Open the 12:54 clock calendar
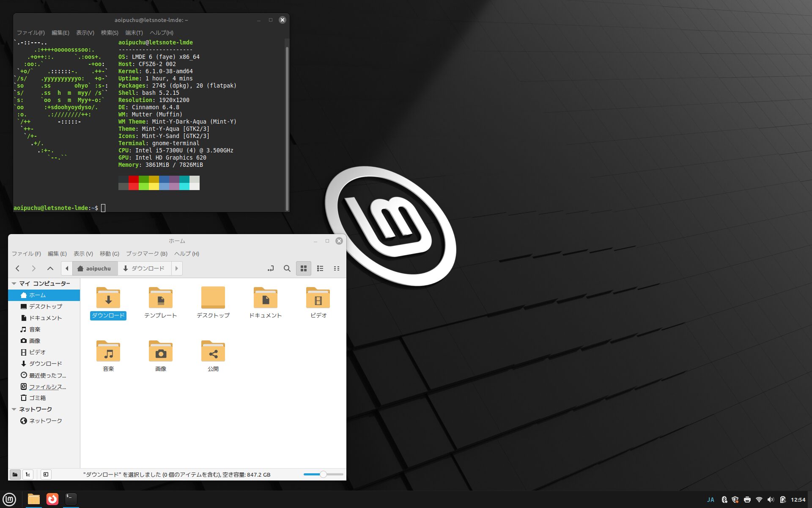This screenshot has height=508, width=812. coord(798,500)
